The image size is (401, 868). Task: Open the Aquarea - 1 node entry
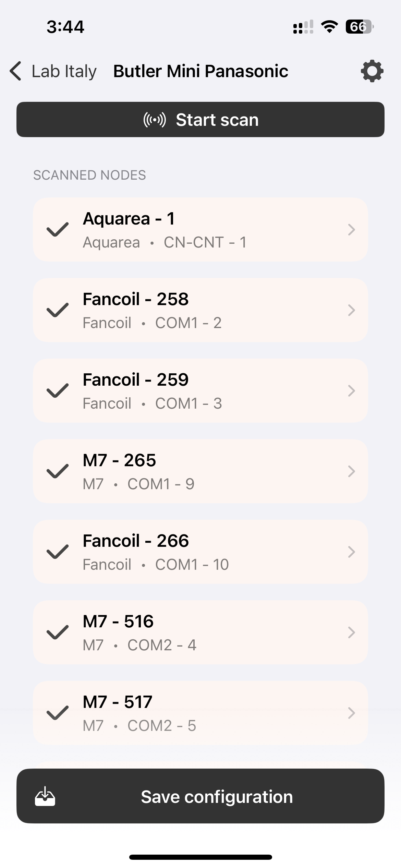tap(200, 230)
